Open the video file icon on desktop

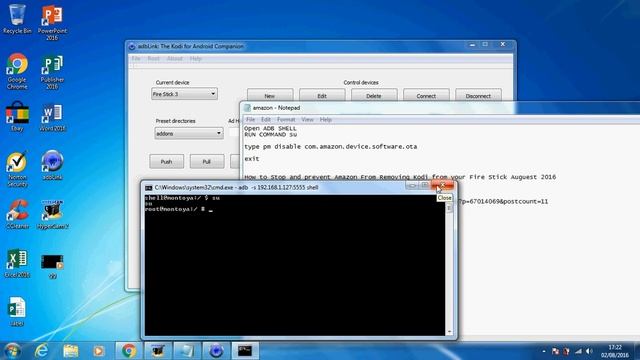point(52,266)
